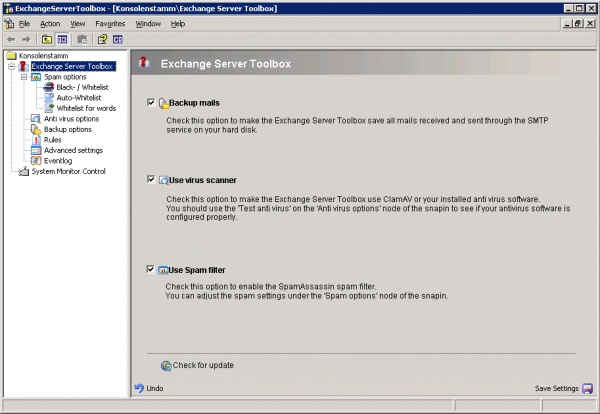The width and height of the screenshot is (600, 414).
Task: Click the Auto-Whitelist icon in tree
Action: pos(49,98)
